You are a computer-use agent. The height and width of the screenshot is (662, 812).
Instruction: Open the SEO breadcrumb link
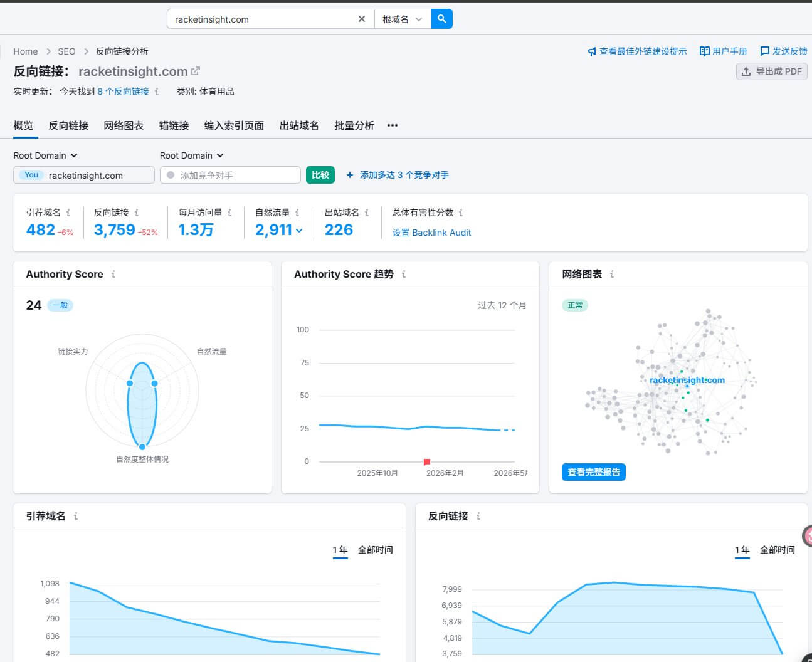(x=66, y=51)
